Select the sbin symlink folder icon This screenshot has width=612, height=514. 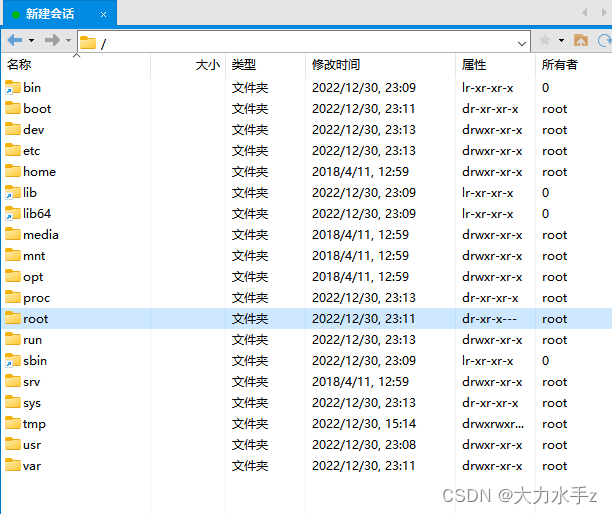[x=12, y=361]
